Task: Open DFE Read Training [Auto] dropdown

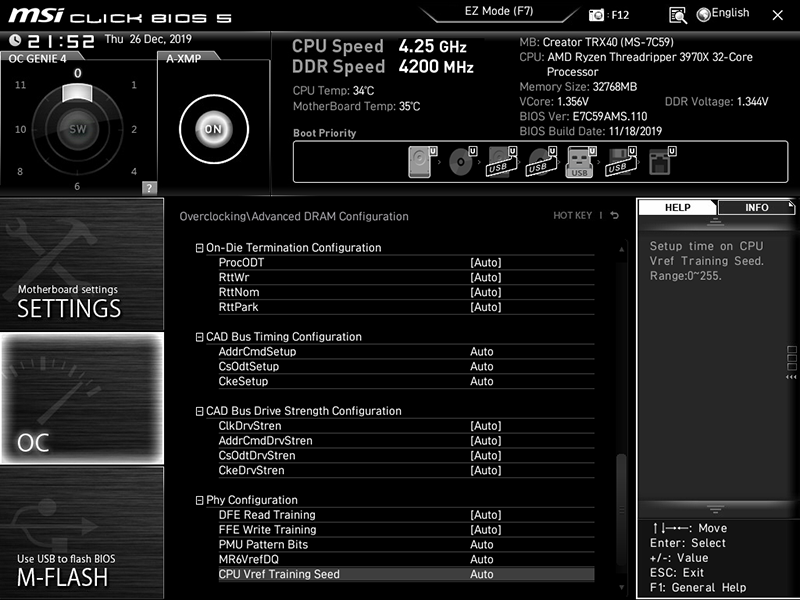Action: pos(486,514)
